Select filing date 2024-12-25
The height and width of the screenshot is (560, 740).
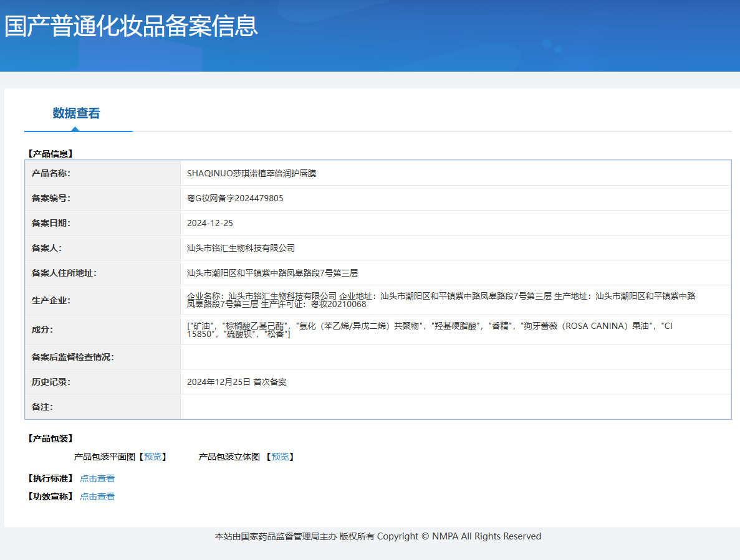210,224
